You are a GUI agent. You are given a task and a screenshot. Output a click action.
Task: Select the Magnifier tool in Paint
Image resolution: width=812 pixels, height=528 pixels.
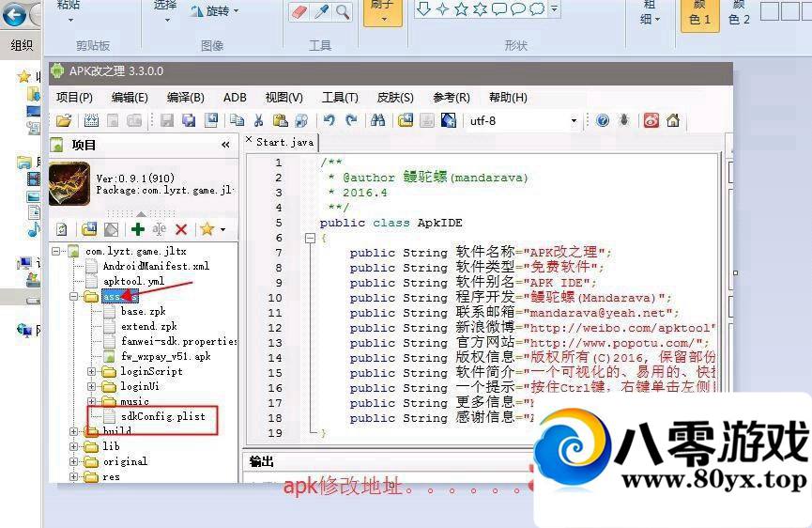(343, 11)
